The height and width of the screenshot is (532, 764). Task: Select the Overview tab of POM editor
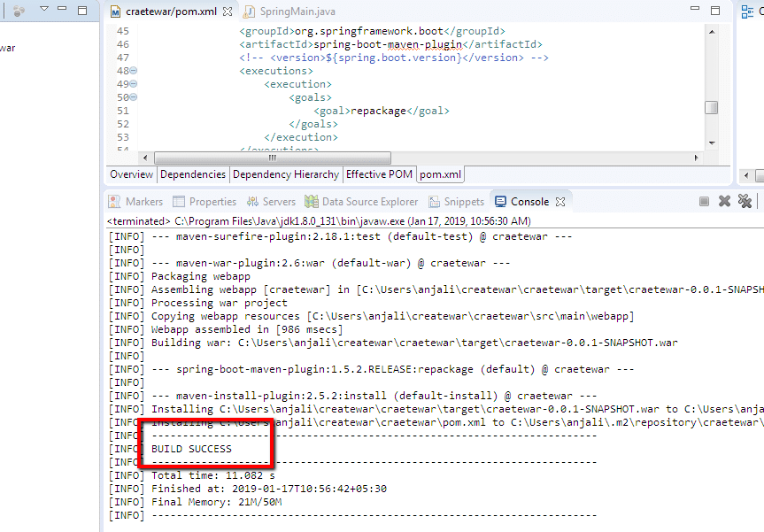pyautogui.click(x=132, y=174)
